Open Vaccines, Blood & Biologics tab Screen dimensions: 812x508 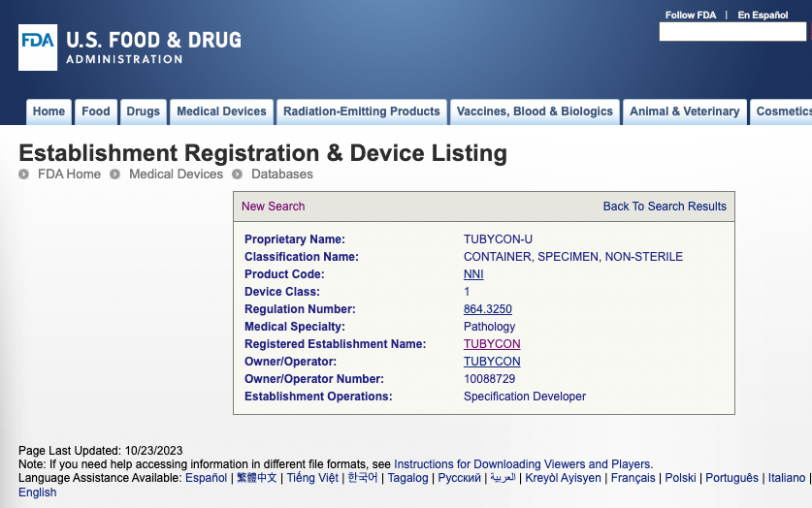[x=535, y=111]
